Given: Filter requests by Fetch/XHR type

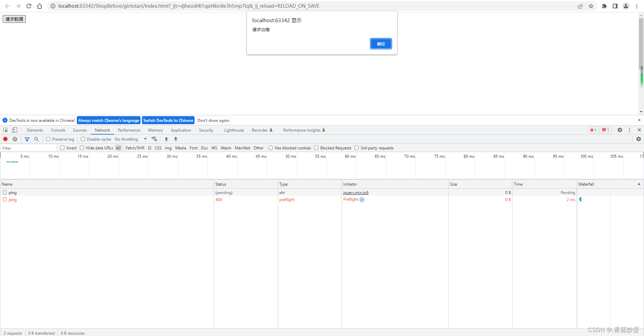Looking at the screenshot, I should point(135,148).
